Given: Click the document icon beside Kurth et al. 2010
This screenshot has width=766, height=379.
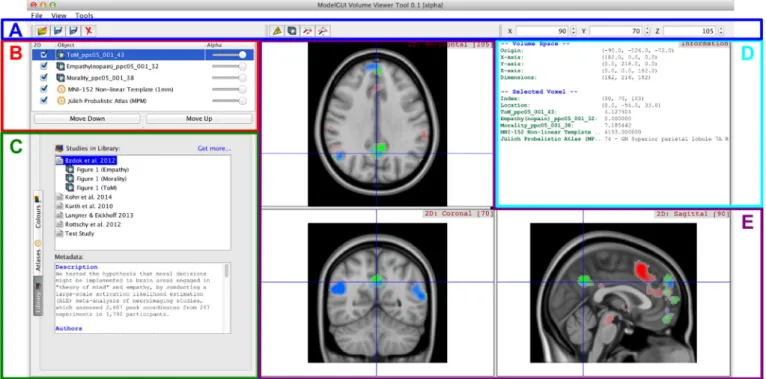Looking at the screenshot, I should coord(60,206).
